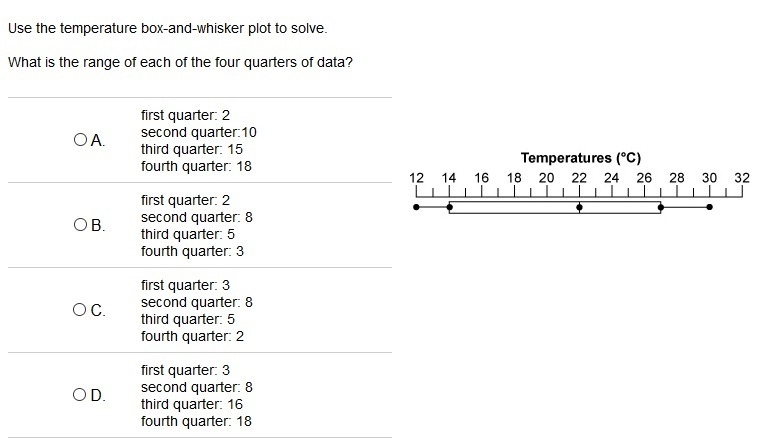
Task: Click 'fourth quarter: 2' text in option C
Action: tap(192, 336)
